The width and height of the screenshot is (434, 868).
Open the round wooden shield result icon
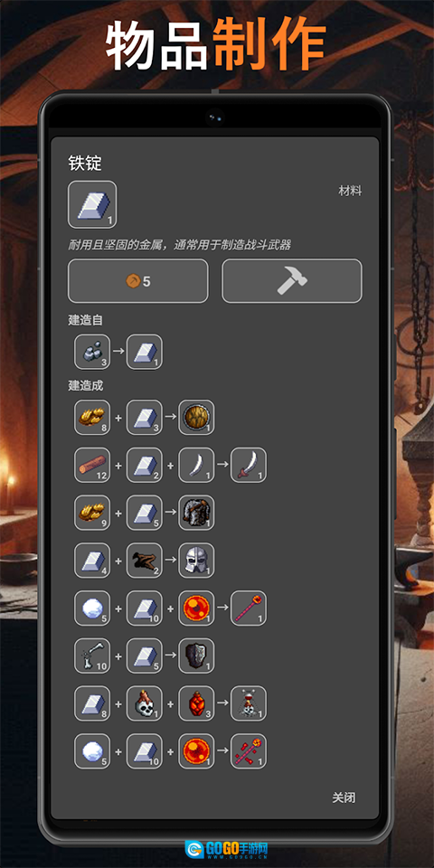click(196, 418)
